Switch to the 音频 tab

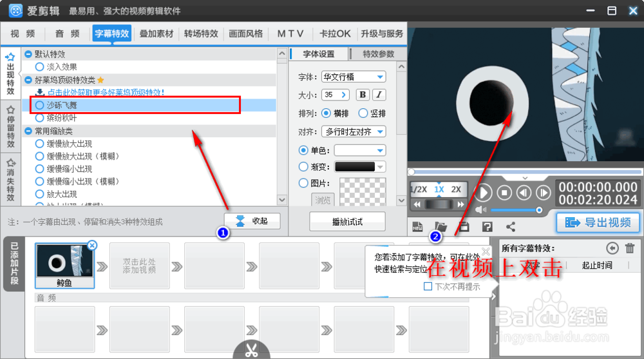(x=68, y=34)
